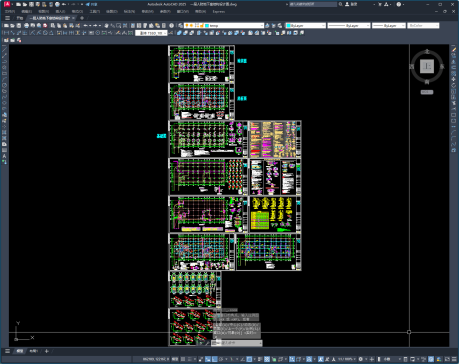Open Layer Properties Manager icon
This screenshot has width=459, height=364.
coord(180,25)
